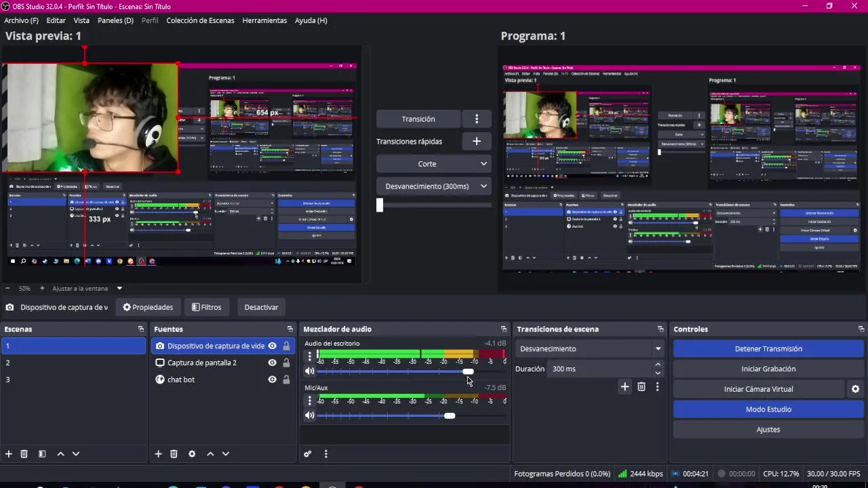Open virtual camera settings gear
Viewport: 868px width, 488px height.
click(x=855, y=389)
